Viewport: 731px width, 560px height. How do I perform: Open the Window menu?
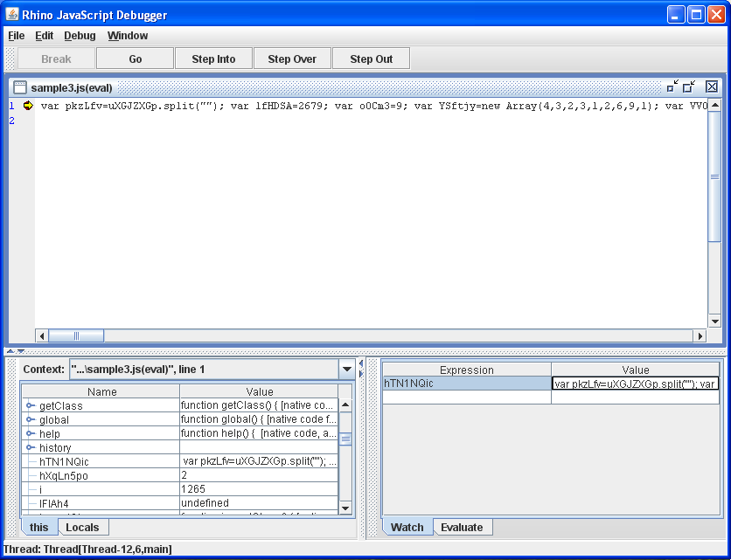128,36
